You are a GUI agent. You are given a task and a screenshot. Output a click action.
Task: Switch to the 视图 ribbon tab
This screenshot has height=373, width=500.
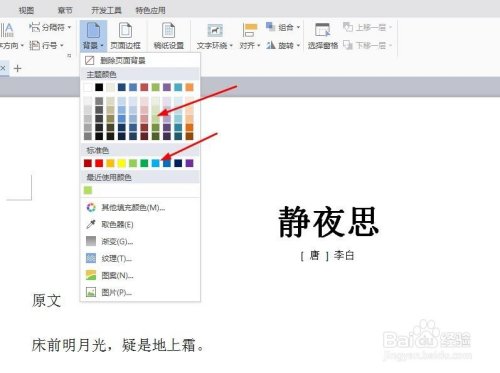(x=26, y=10)
